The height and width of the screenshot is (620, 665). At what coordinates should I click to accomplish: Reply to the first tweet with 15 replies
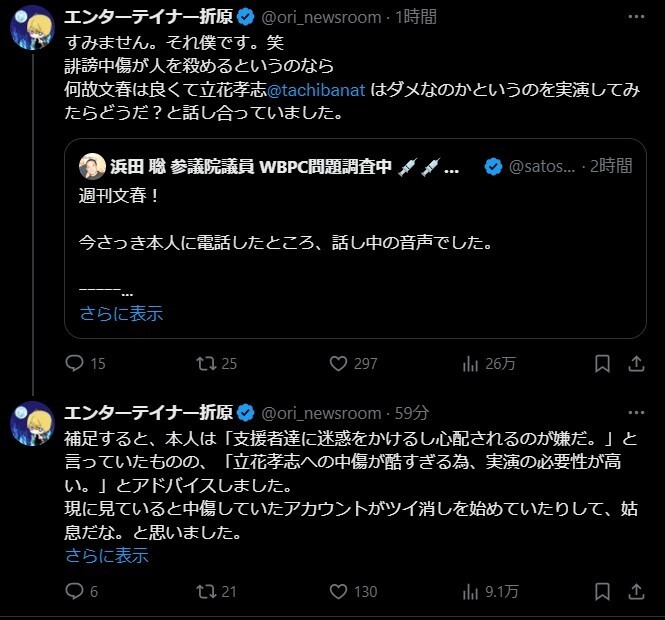[74, 364]
